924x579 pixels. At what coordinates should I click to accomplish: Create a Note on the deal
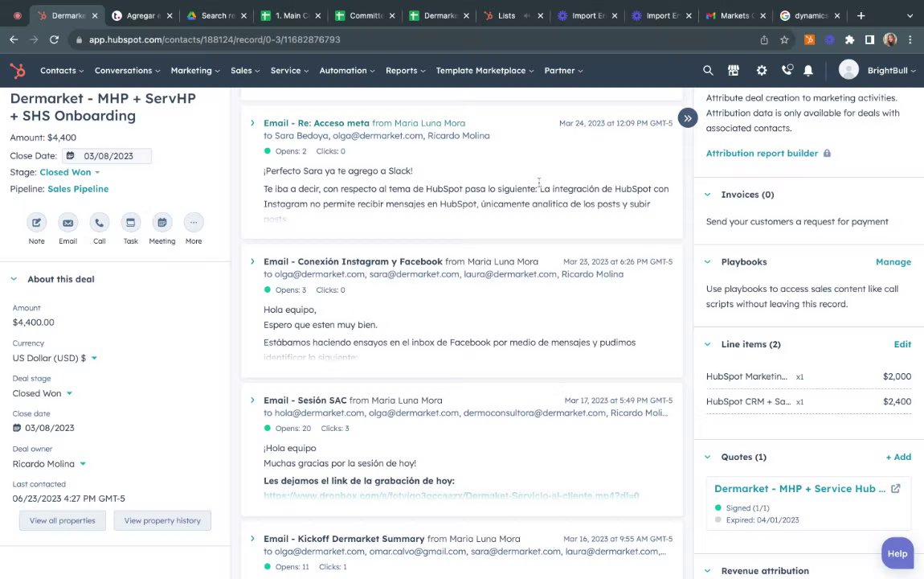(x=36, y=222)
